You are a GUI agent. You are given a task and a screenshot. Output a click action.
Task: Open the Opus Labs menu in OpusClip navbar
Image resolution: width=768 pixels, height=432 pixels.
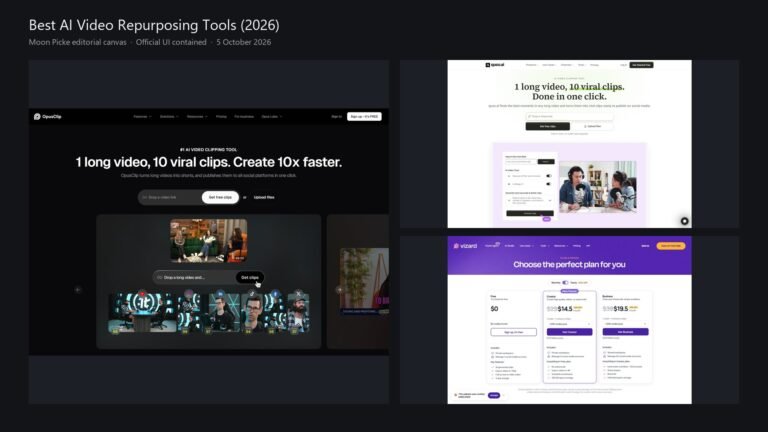(x=272, y=117)
